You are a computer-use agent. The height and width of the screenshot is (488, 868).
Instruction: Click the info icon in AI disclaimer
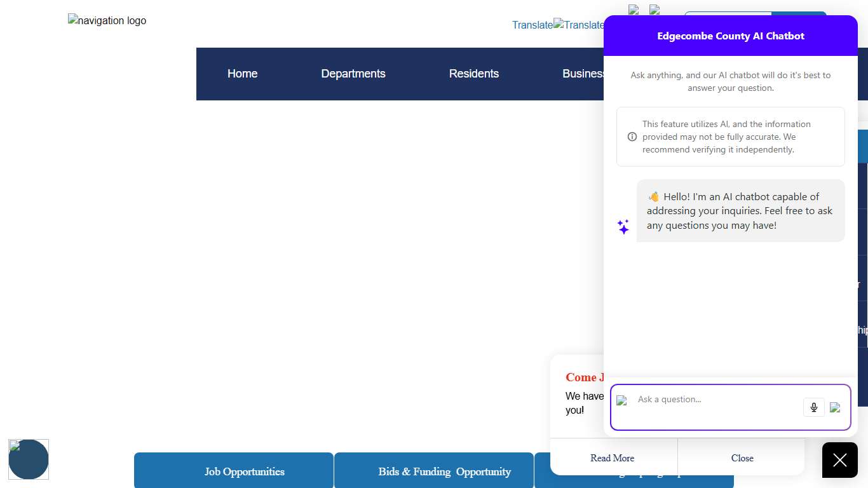click(632, 137)
